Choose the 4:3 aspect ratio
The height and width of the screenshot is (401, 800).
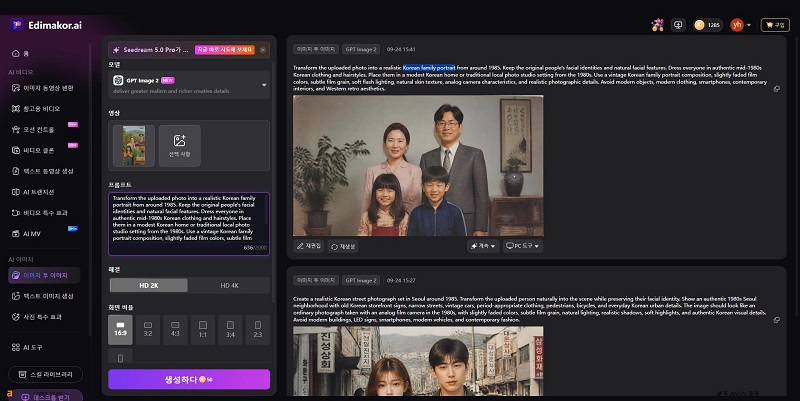(x=175, y=330)
